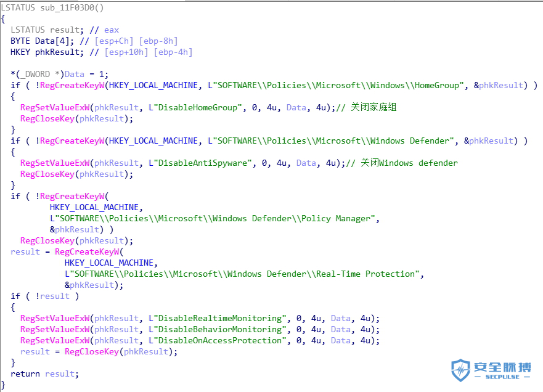Click the 'return result;' statement
This screenshot has height=392, width=543.
(x=44, y=374)
